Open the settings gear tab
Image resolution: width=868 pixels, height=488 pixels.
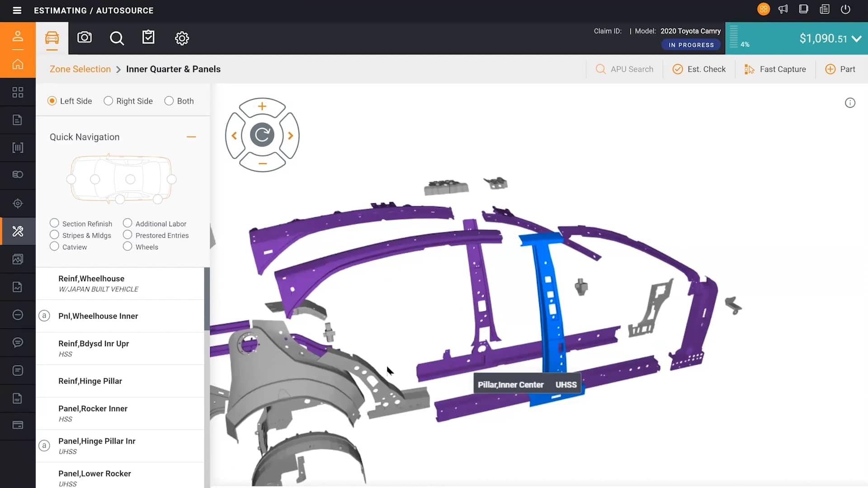point(182,38)
